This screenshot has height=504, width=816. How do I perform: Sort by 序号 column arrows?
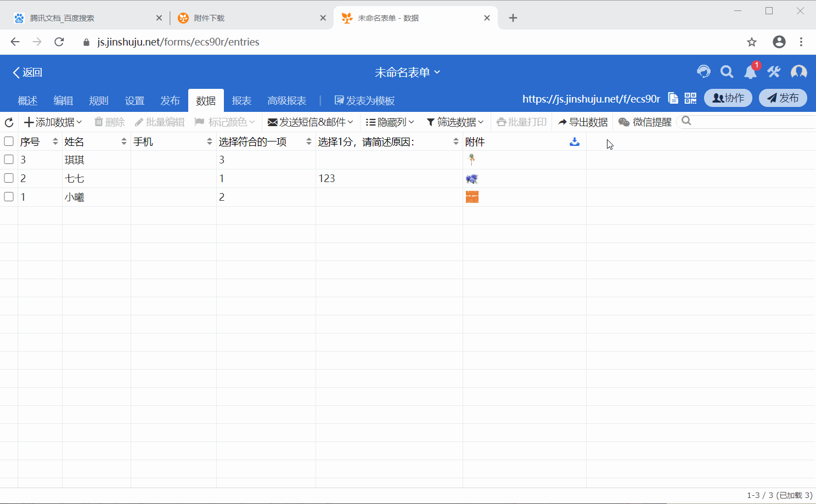pyautogui.click(x=55, y=141)
